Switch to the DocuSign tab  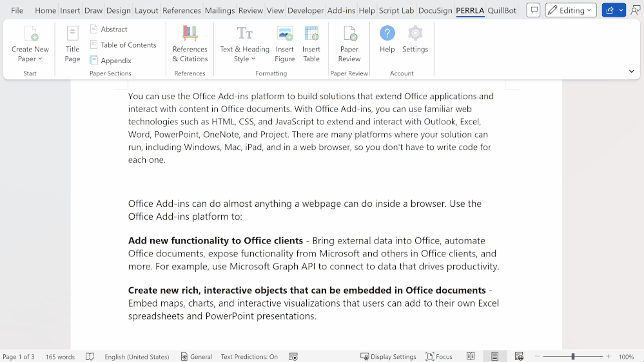click(x=435, y=10)
